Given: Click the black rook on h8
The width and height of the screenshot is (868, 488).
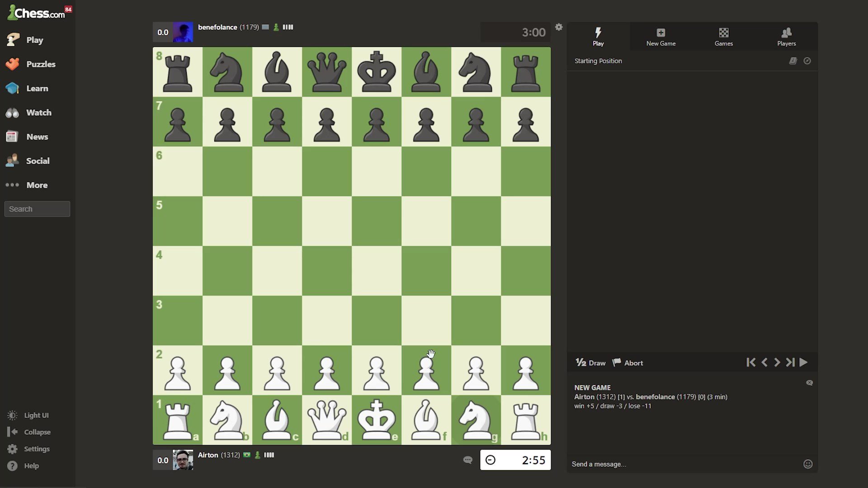Looking at the screenshot, I should (x=526, y=72).
